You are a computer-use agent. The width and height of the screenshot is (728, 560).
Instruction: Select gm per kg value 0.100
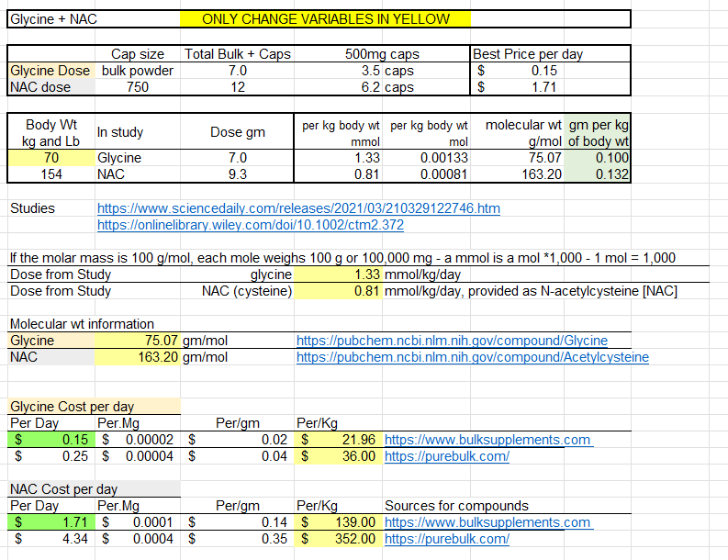[x=597, y=158]
